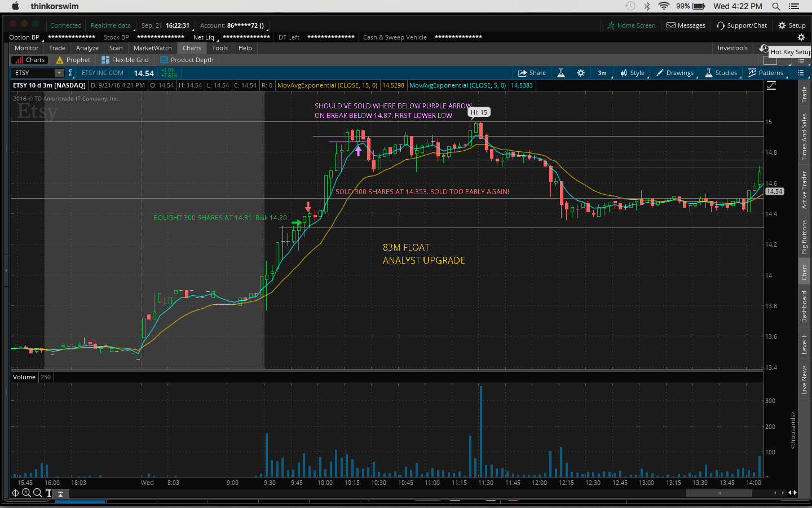Image resolution: width=812 pixels, height=508 pixels.
Task: Open the Level II side panel
Action: click(804, 344)
